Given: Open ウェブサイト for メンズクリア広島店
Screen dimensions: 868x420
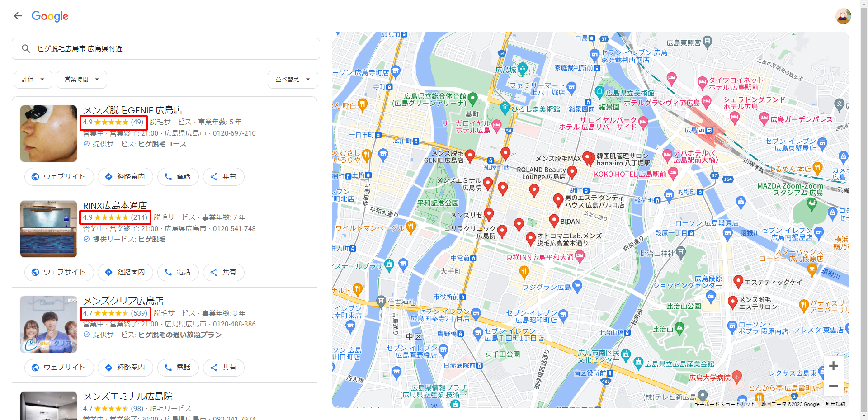Looking at the screenshot, I should [x=59, y=368].
